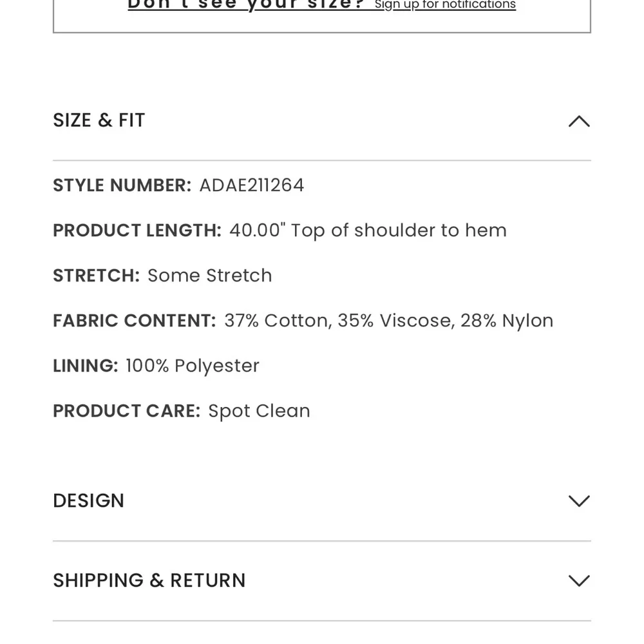Image resolution: width=644 pixels, height=644 pixels.
Task: Click the SIZE & FIT section heading
Action: pos(99,120)
